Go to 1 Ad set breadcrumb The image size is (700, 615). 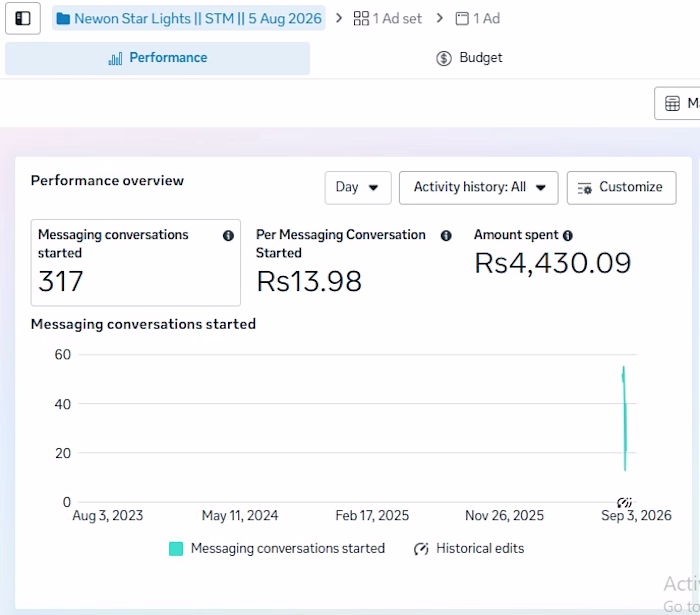(x=388, y=18)
